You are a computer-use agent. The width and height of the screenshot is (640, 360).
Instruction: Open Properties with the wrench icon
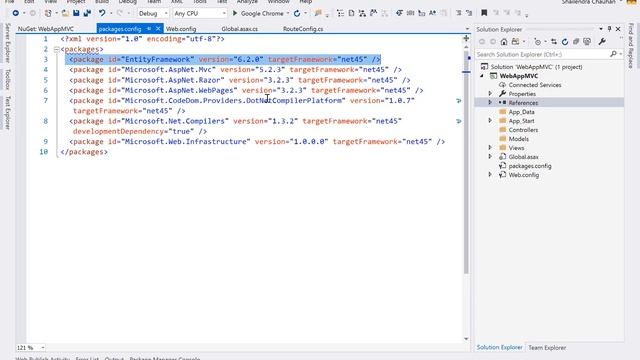point(602,42)
